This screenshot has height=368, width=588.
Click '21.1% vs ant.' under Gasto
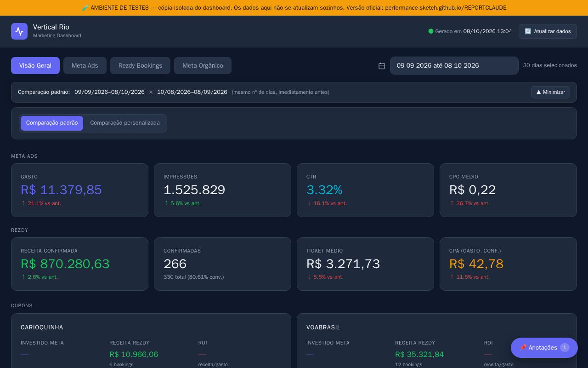click(41, 203)
